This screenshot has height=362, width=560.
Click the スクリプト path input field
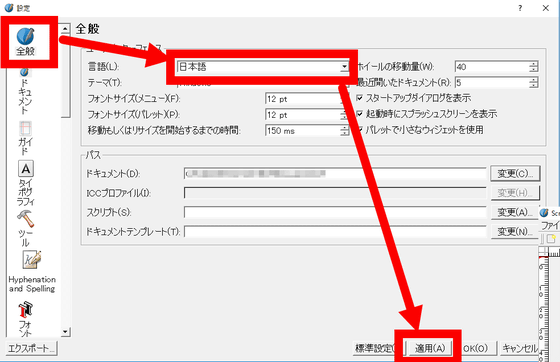[x=335, y=212]
